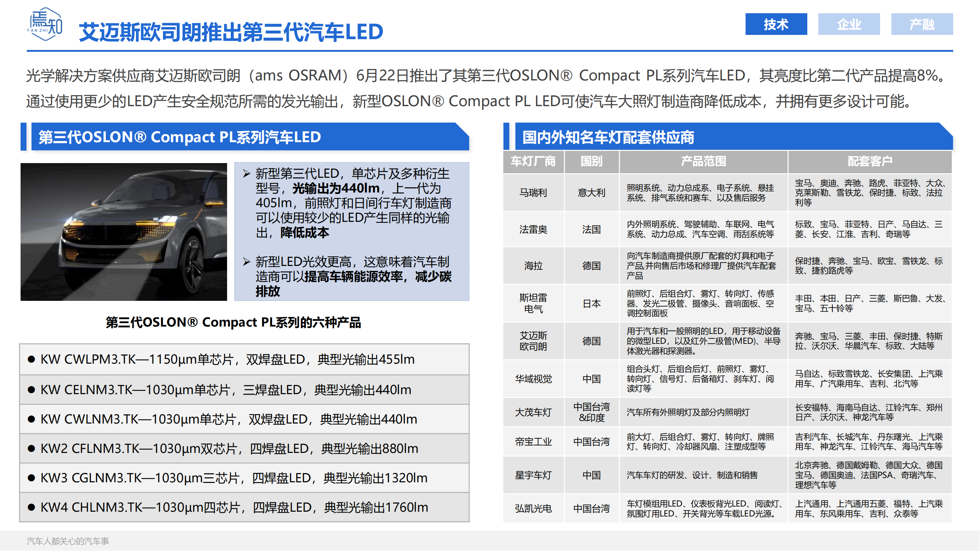Click 斯坦雷电气 customers cell starting 丰田、本田
Image resolution: width=980 pixels, height=551 pixels.
870,303
